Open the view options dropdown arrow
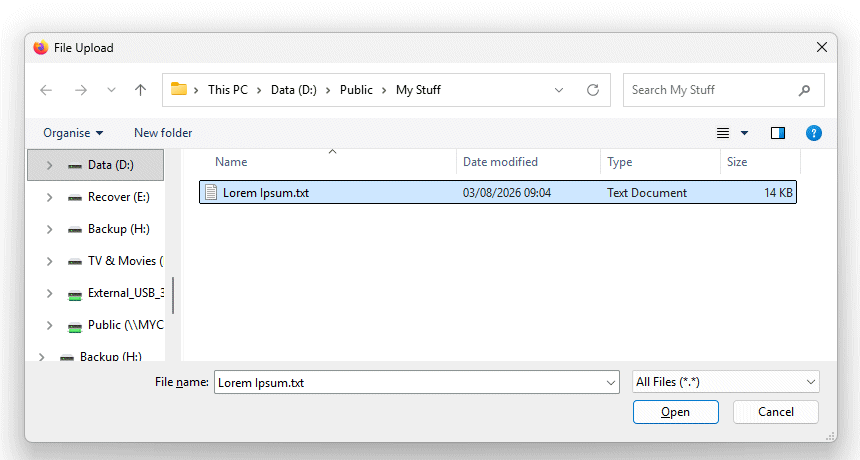The image size is (860, 460). 744,133
